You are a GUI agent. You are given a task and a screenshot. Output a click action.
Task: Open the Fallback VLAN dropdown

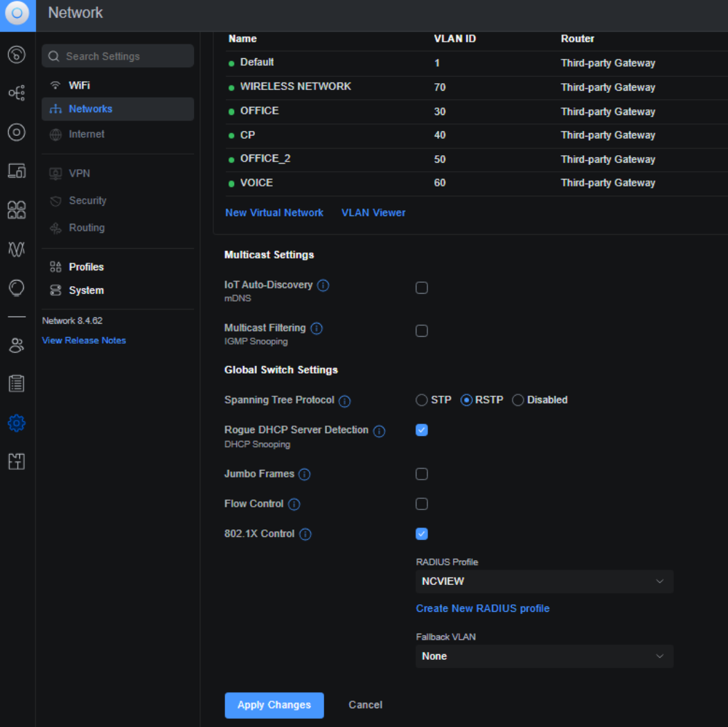pyautogui.click(x=544, y=656)
